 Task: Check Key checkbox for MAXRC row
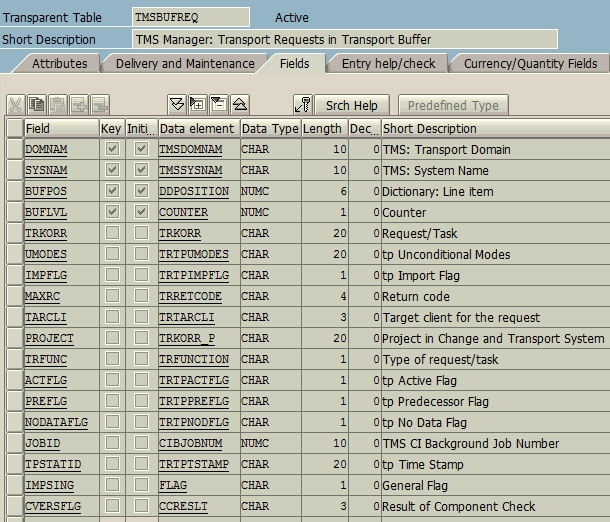coord(112,296)
